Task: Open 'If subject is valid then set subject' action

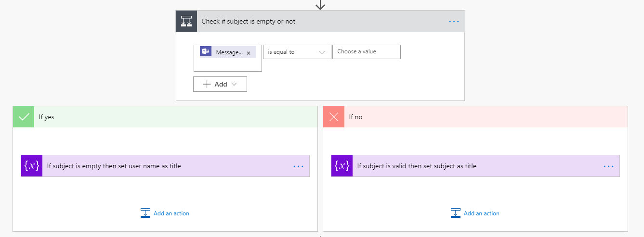Action: pyautogui.click(x=417, y=166)
